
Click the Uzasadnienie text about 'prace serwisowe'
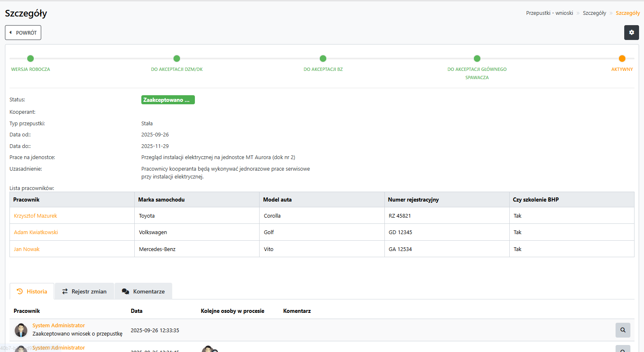pyautogui.click(x=226, y=173)
